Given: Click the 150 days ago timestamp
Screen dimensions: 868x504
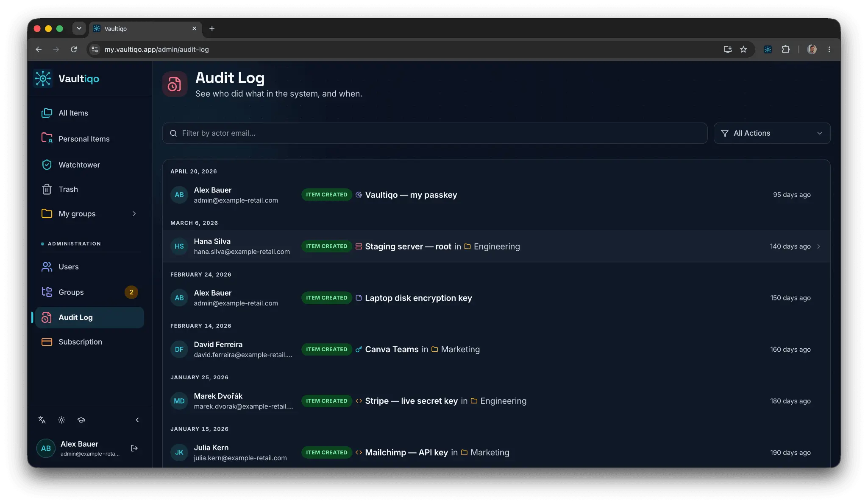Looking at the screenshot, I should coord(790,298).
